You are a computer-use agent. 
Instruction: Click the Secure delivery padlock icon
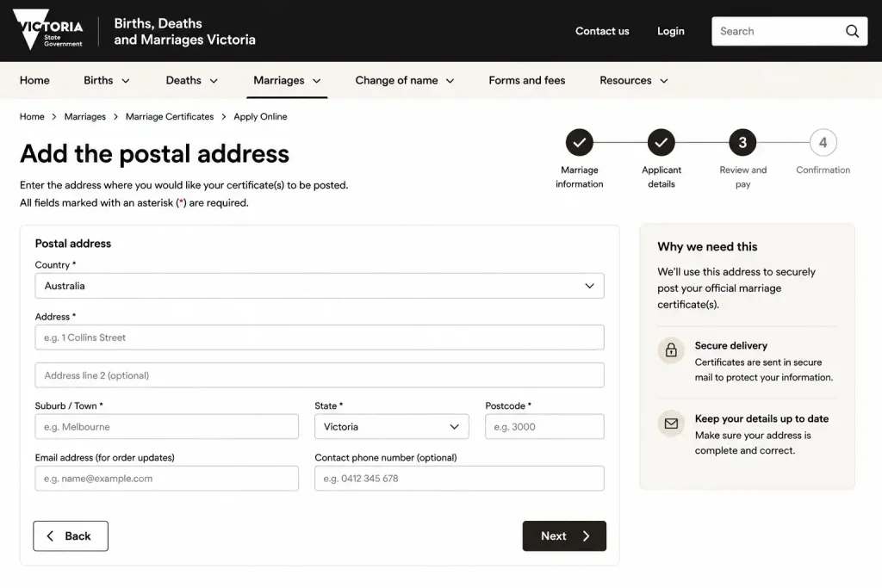click(x=671, y=350)
